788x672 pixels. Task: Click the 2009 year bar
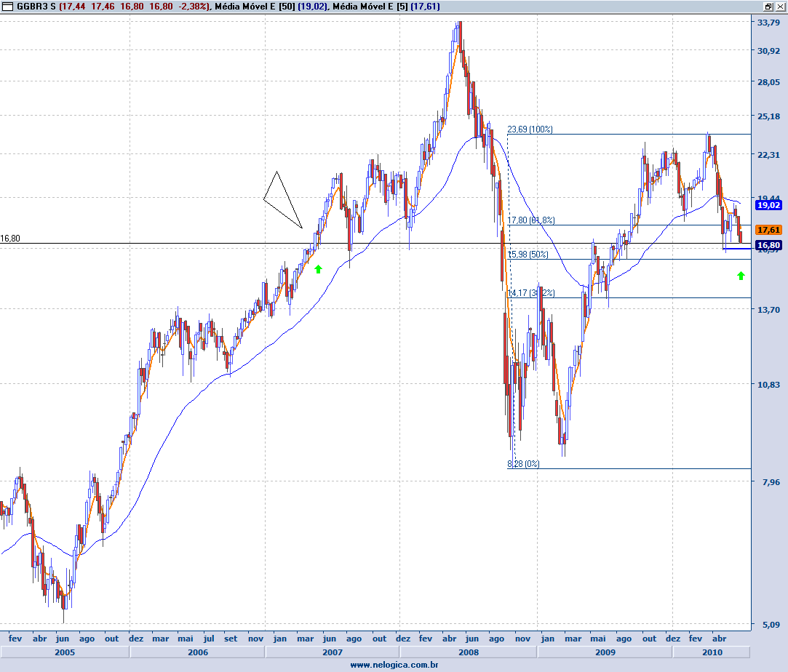[x=605, y=652]
